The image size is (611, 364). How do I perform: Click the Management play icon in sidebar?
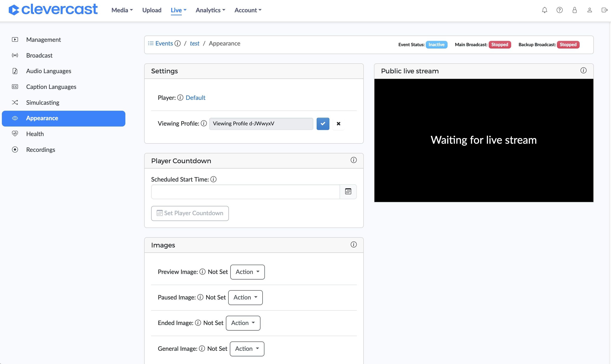tap(15, 39)
